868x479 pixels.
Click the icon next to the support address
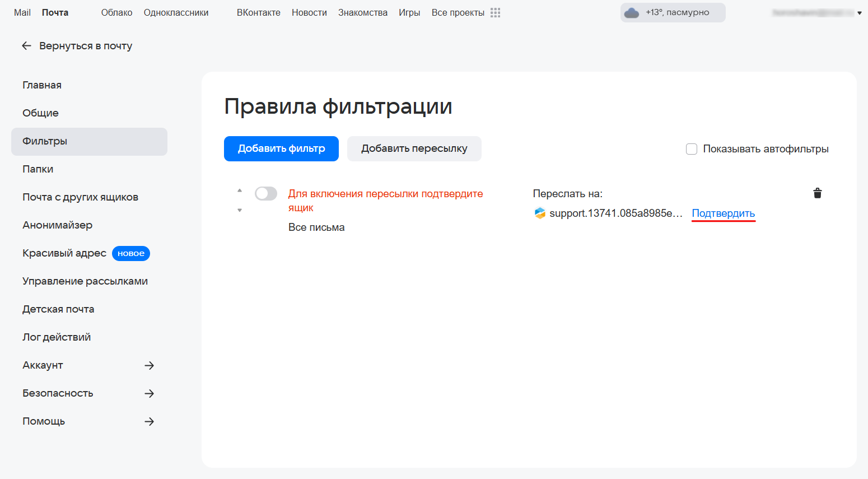pos(540,213)
